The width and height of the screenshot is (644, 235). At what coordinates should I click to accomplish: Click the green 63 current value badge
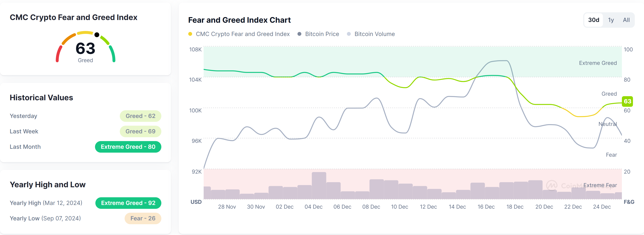coord(627,101)
